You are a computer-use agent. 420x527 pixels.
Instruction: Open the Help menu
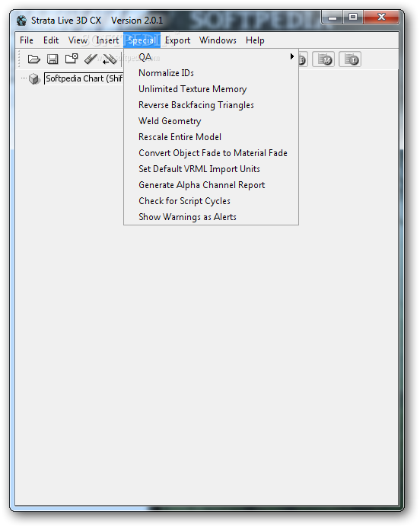pos(255,40)
